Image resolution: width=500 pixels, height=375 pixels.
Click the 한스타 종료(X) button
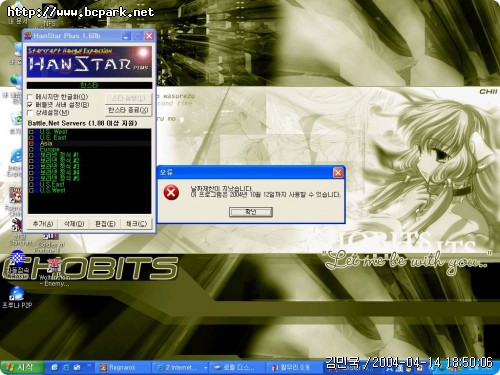(x=128, y=110)
